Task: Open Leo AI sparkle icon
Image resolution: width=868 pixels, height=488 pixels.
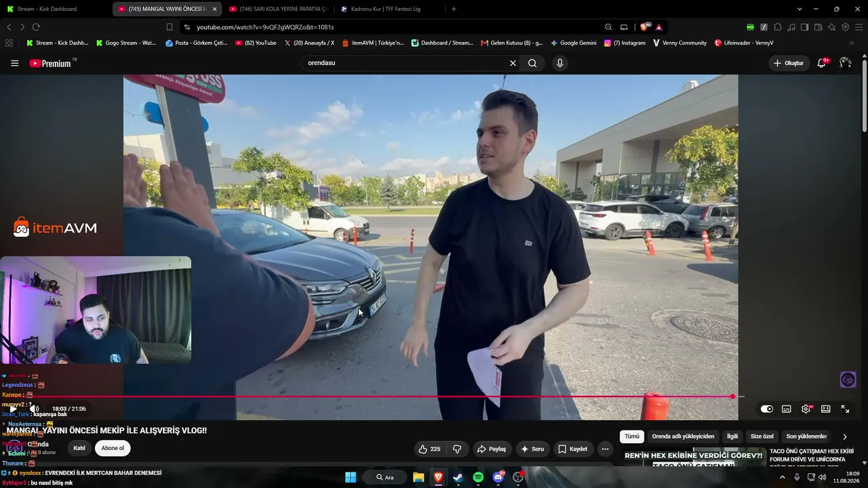Action: [831, 27]
